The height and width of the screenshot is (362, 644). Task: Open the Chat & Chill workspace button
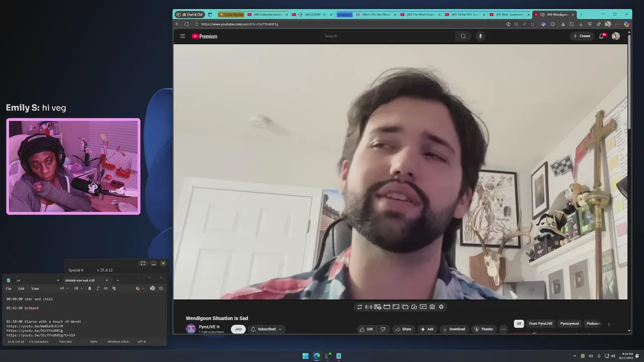pyautogui.click(x=190, y=15)
